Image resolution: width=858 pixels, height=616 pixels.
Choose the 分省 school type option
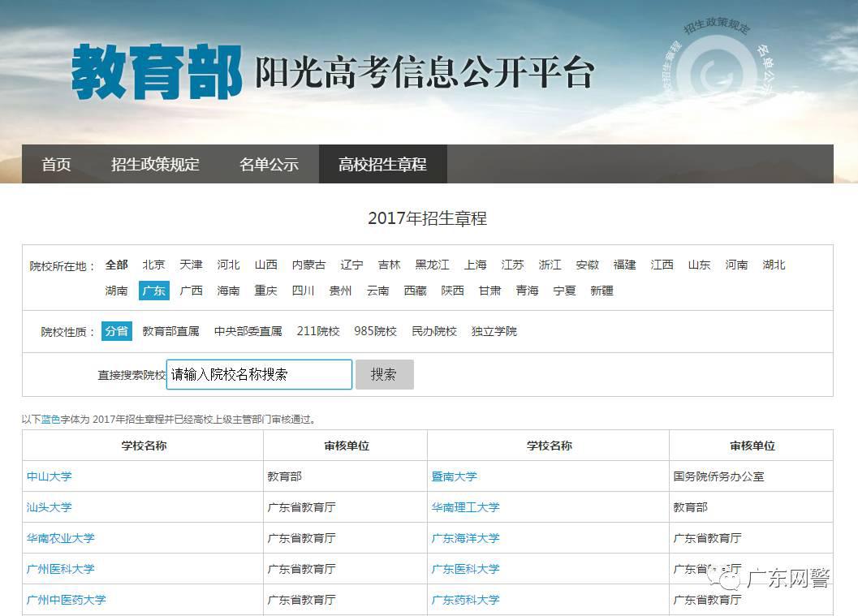(x=116, y=331)
